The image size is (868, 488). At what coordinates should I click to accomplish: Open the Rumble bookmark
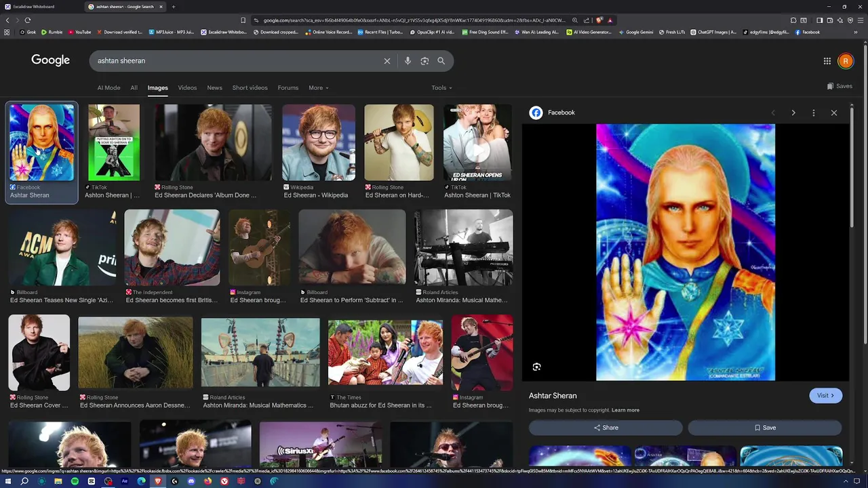52,32
